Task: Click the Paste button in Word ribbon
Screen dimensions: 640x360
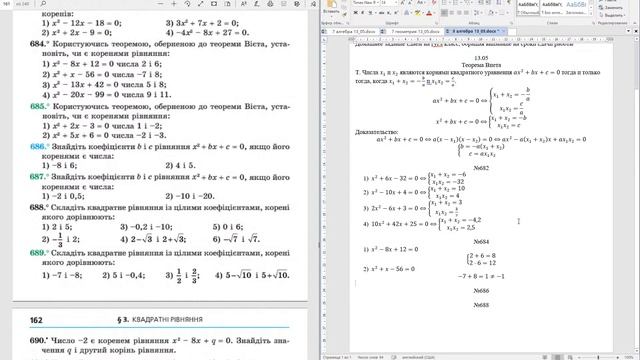Action: pyautogui.click(x=331, y=7)
